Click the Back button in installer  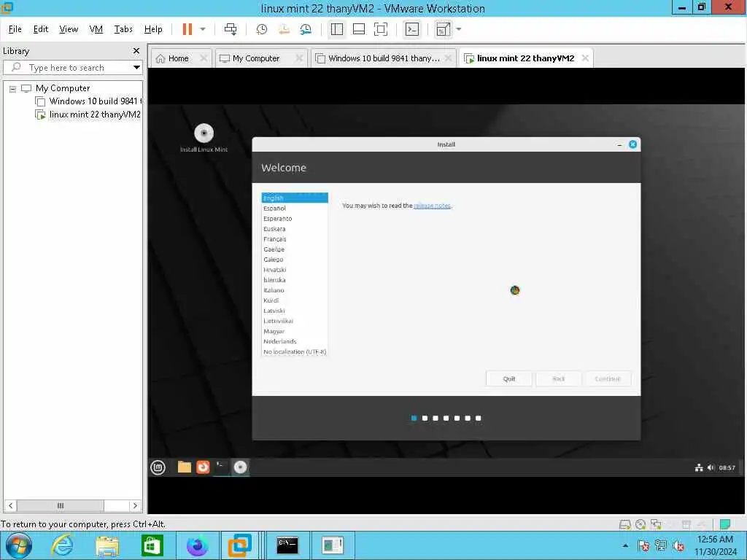558,378
